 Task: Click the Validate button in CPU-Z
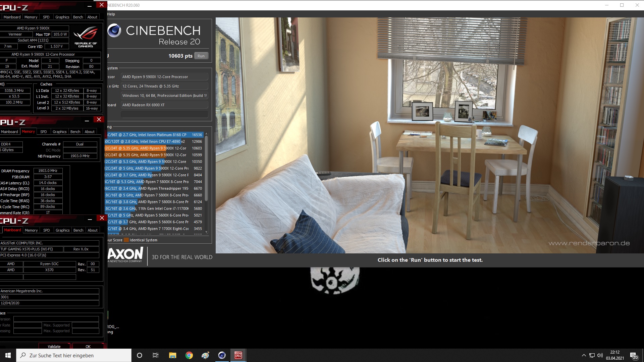click(x=54, y=346)
